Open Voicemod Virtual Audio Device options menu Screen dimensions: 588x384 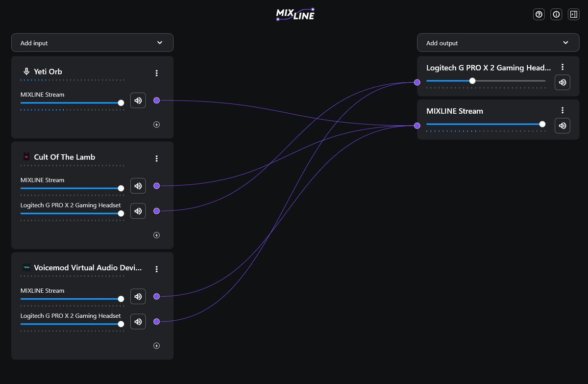point(157,269)
